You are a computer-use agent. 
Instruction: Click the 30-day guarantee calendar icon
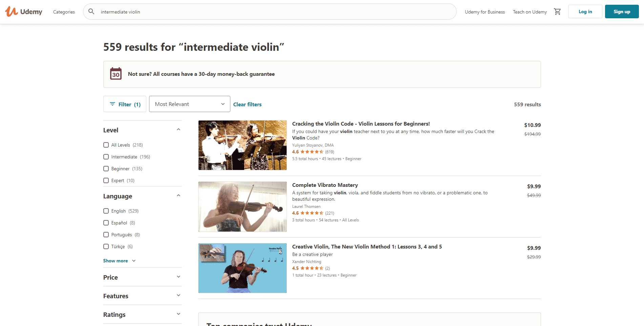click(116, 74)
